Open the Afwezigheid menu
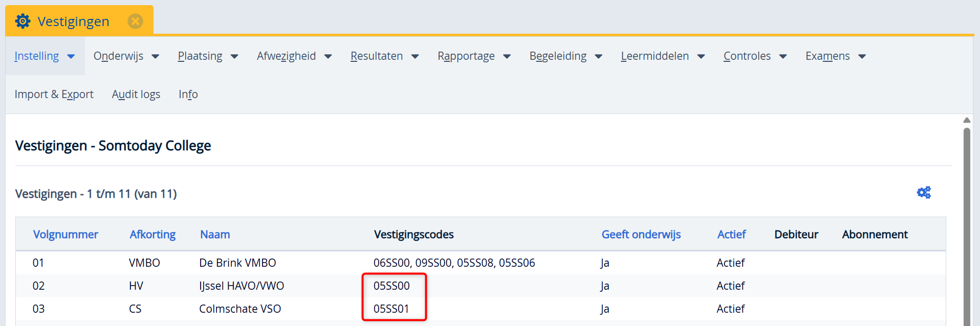The height and width of the screenshot is (326, 980). coord(294,56)
